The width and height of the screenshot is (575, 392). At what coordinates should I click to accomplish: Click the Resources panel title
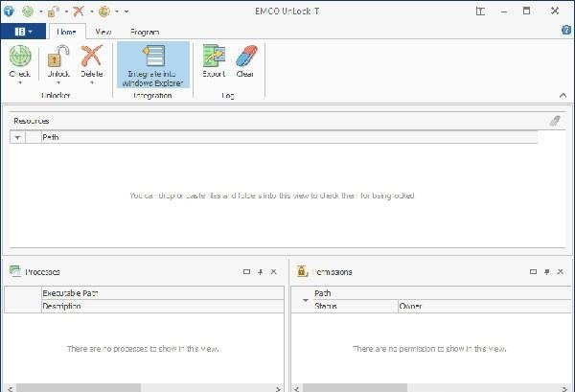pos(32,121)
